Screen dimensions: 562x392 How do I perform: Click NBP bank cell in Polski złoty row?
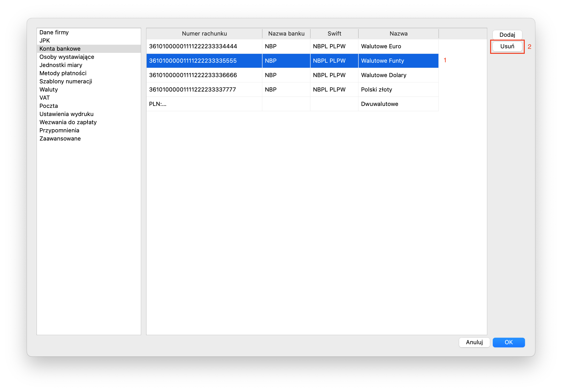tap(286, 90)
